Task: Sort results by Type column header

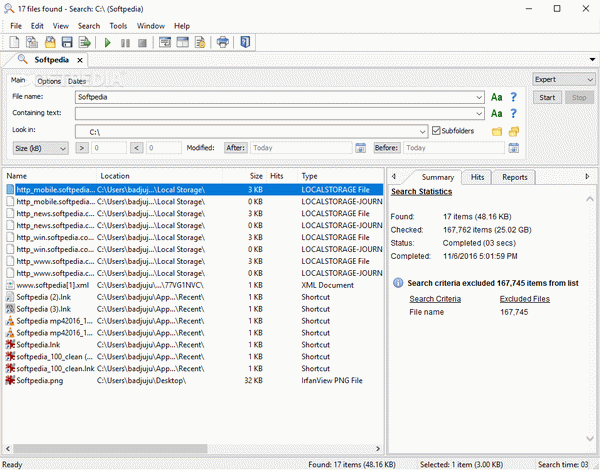Action: [x=341, y=176]
